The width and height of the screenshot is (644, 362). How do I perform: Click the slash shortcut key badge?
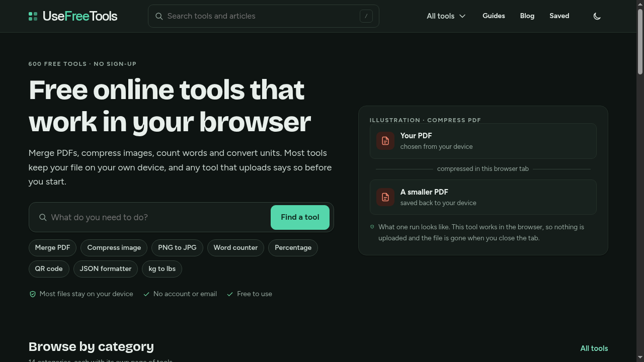(x=366, y=16)
